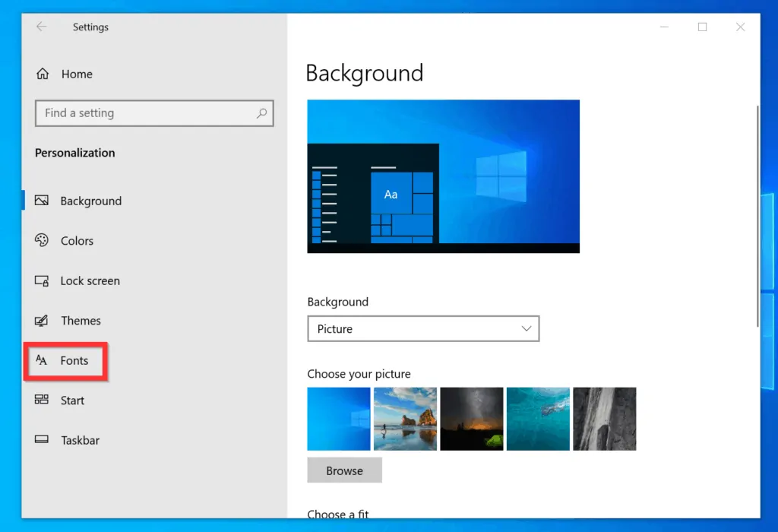Choose the beach sunset picture thumbnail

[405, 419]
